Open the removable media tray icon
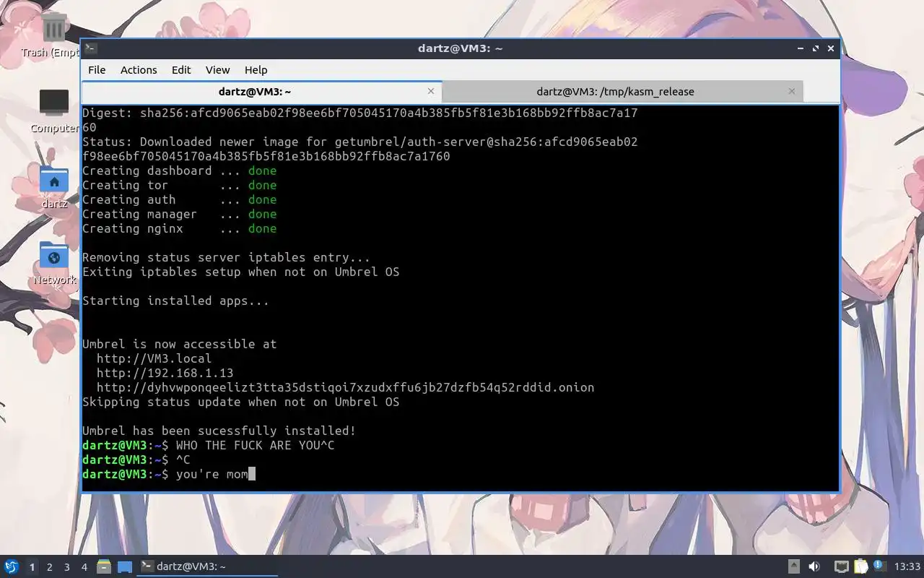 794,566
